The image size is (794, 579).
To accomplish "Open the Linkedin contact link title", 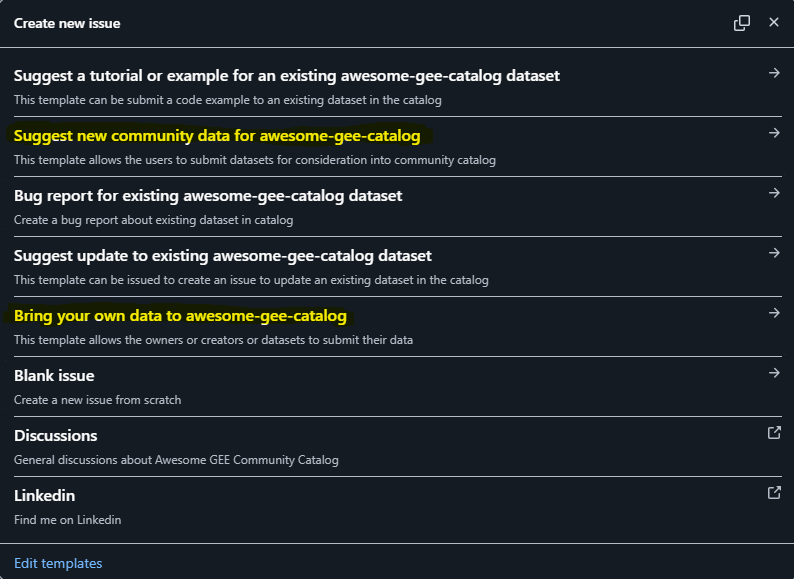I will tap(45, 495).
